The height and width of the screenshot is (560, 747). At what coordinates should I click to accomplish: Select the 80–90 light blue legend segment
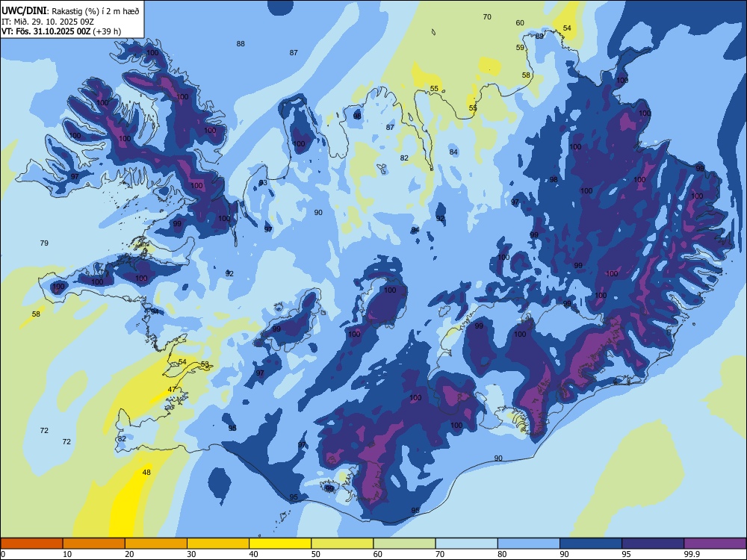(529, 544)
